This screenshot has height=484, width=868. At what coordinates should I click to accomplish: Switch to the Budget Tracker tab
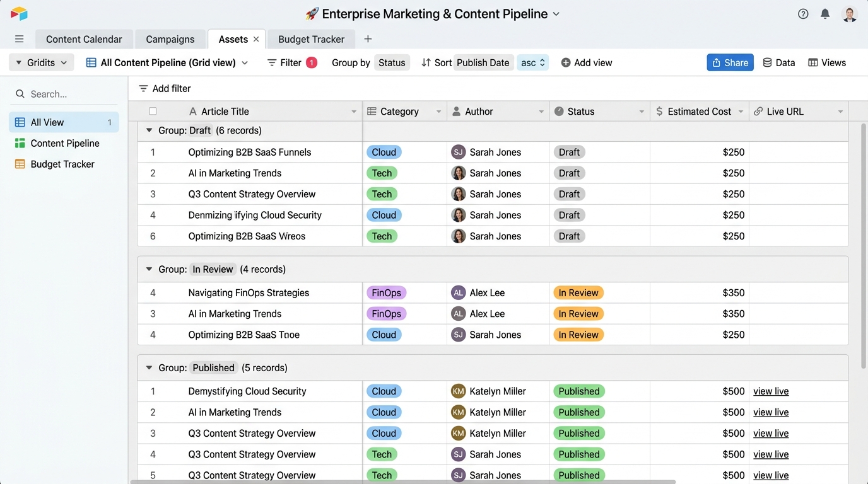point(311,39)
